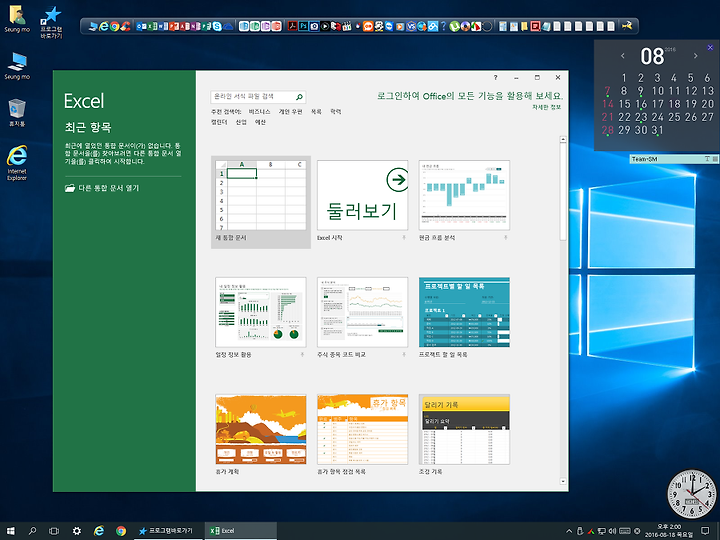Launch Photoshop from the top dock
The image size is (720, 540).
[x=303, y=26]
